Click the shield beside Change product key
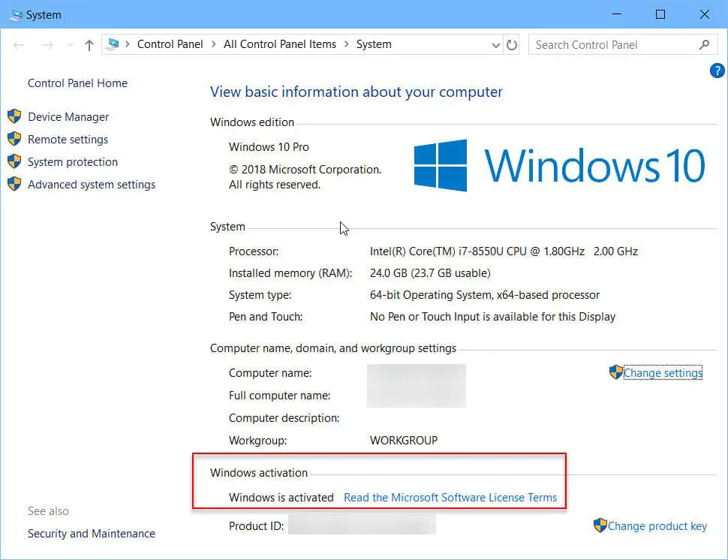Viewport: 728px width, 560px height. pyautogui.click(x=600, y=525)
